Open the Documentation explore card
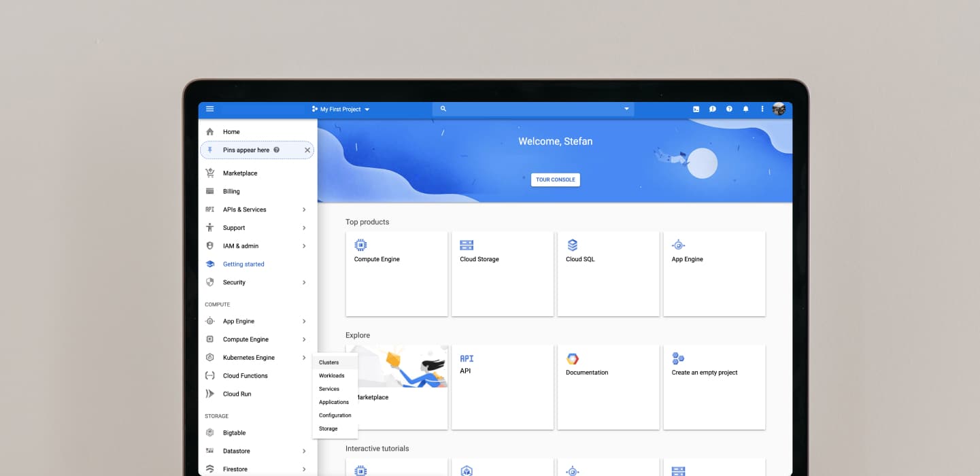The width and height of the screenshot is (980, 476). coord(609,387)
